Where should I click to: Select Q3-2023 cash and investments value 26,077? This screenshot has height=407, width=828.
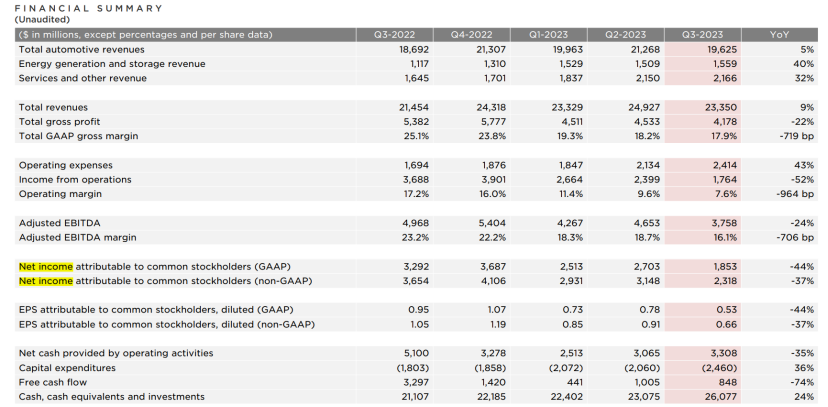(x=706, y=397)
